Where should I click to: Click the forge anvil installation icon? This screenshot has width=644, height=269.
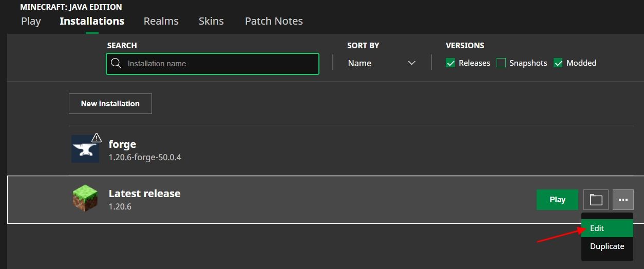[x=85, y=149]
